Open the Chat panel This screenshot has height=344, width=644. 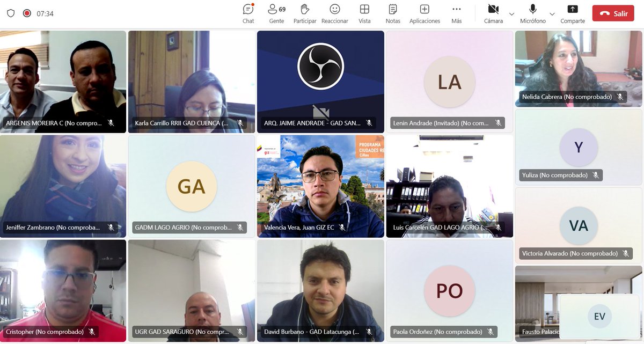click(x=248, y=13)
